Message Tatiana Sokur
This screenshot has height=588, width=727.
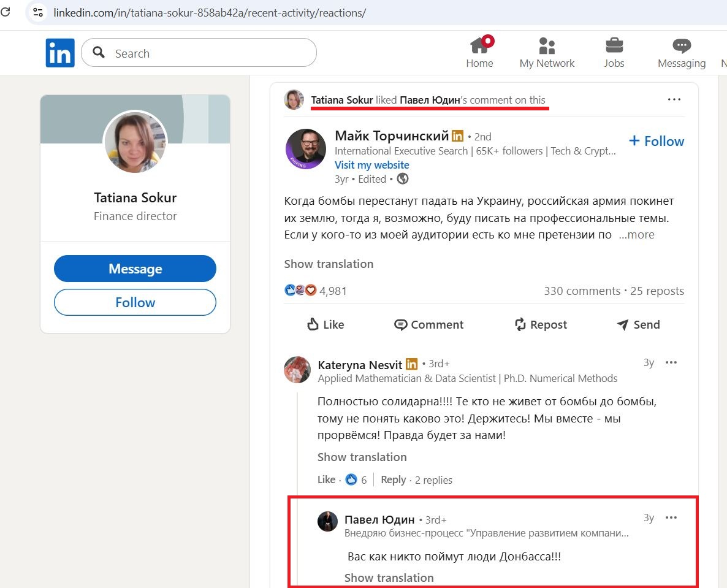135,268
